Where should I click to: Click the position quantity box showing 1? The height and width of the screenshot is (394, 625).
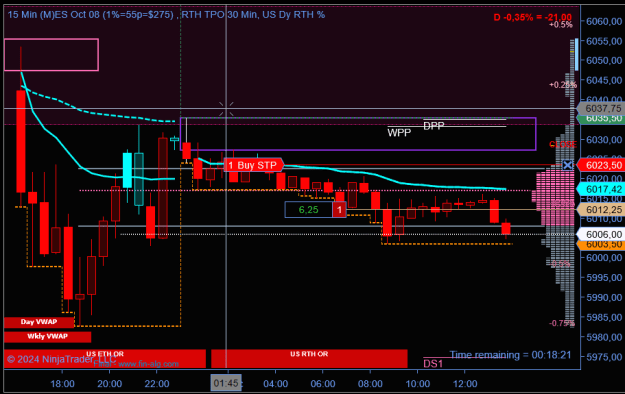click(x=339, y=210)
